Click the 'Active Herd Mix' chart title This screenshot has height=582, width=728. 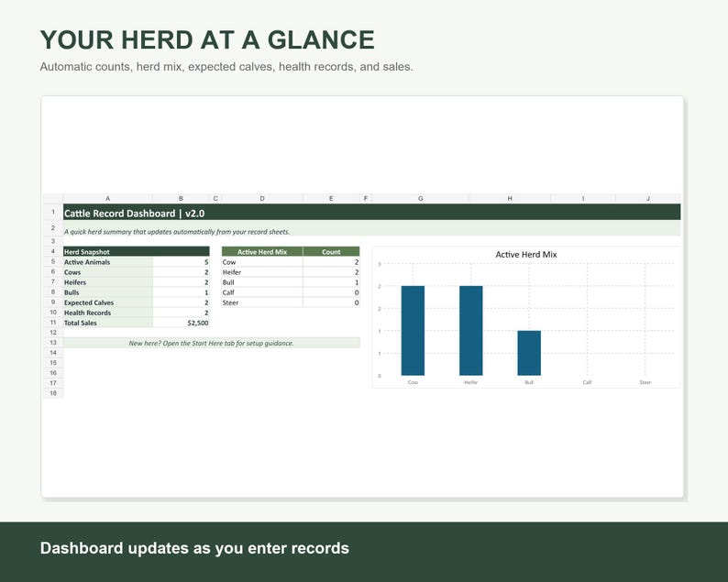(526, 254)
